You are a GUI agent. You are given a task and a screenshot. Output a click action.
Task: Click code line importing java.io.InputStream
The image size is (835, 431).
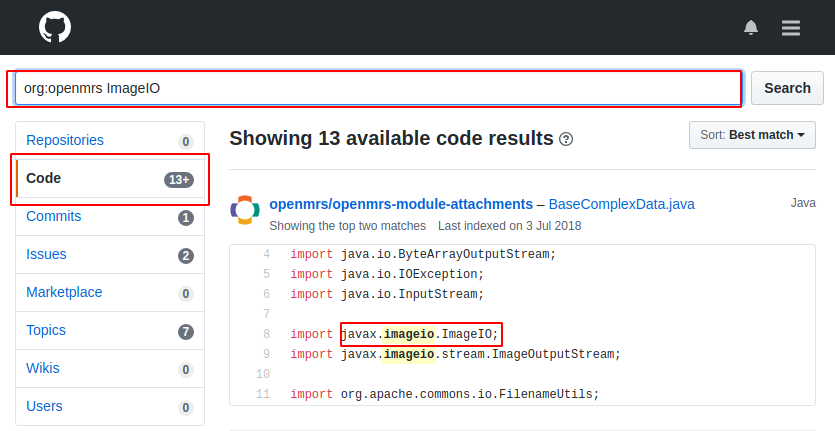[387, 294]
